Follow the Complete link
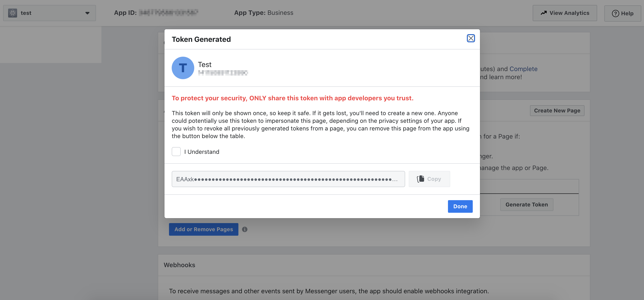The height and width of the screenshot is (300, 644). [523, 69]
